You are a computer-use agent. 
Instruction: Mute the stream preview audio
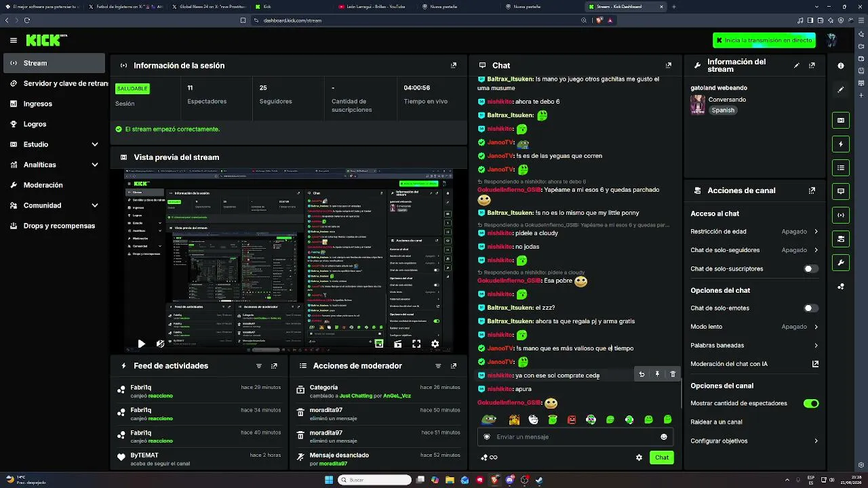(x=160, y=344)
